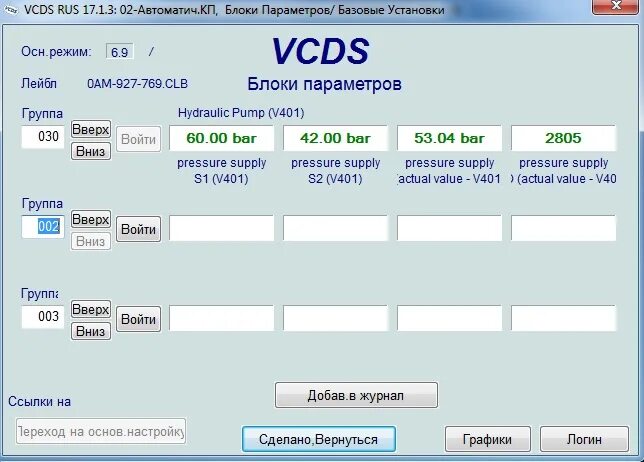The width and height of the screenshot is (644, 462).
Task: Close the VCDS window
Action: [x=616, y=6]
